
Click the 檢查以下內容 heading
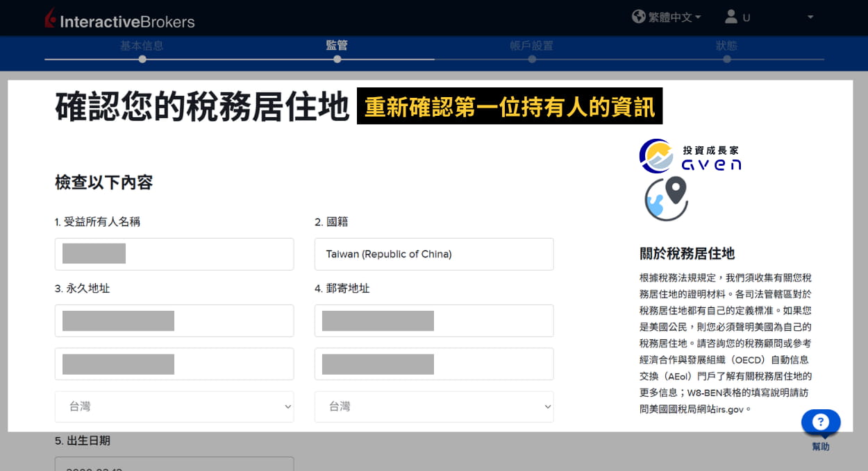103,182
